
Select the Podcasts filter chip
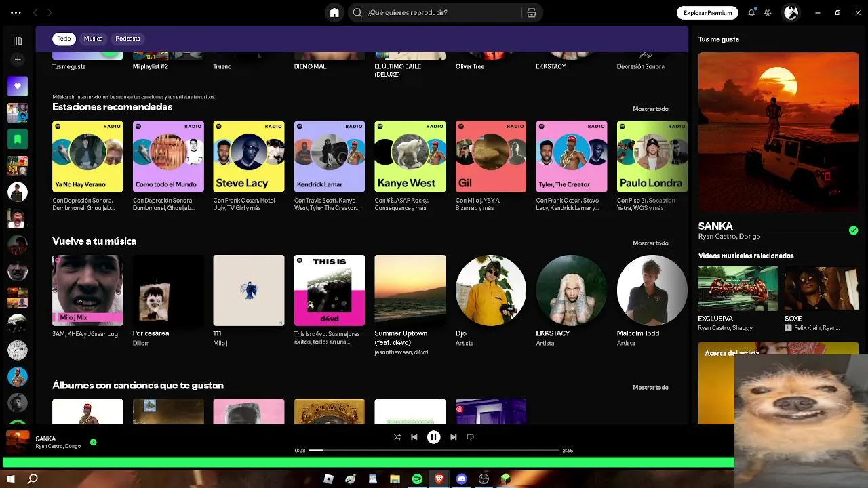(x=127, y=39)
